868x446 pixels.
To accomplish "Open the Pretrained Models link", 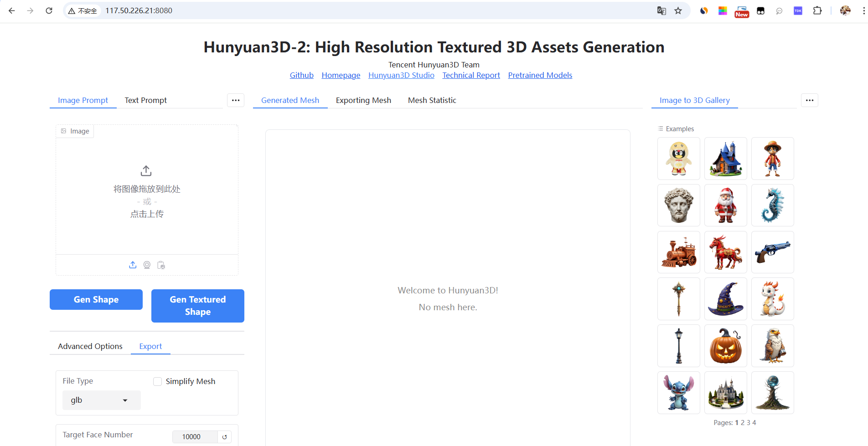I will point(540,75).
